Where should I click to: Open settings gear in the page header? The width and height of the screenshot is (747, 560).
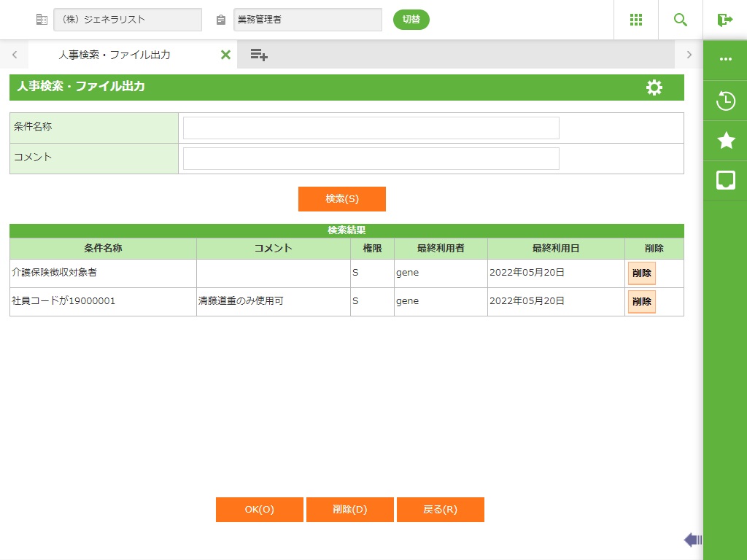coord(654,87)
